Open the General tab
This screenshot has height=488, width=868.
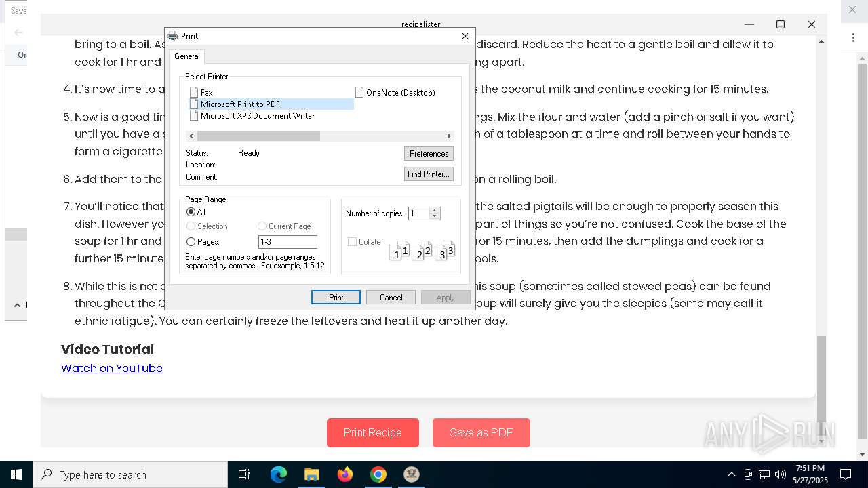[187, 56]
